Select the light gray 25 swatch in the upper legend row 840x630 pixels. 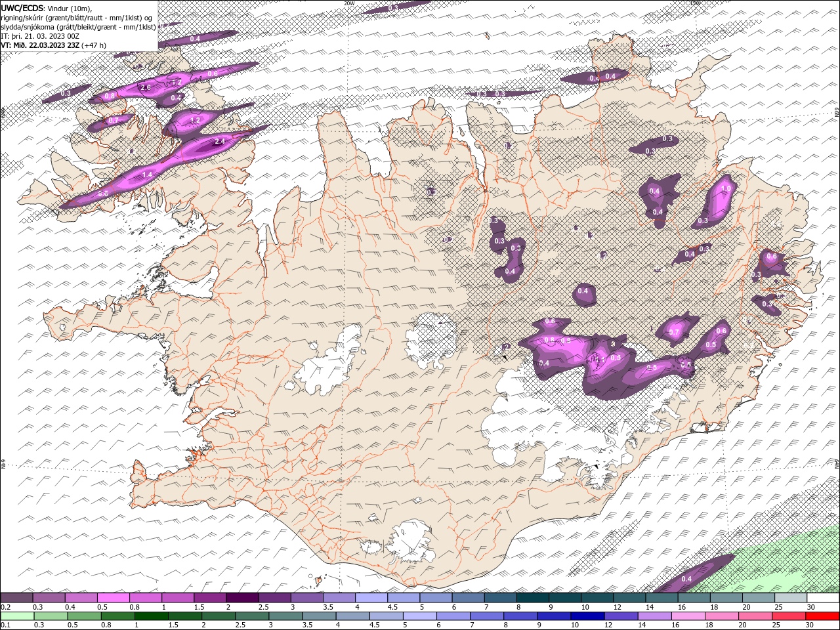click(790, 598)
